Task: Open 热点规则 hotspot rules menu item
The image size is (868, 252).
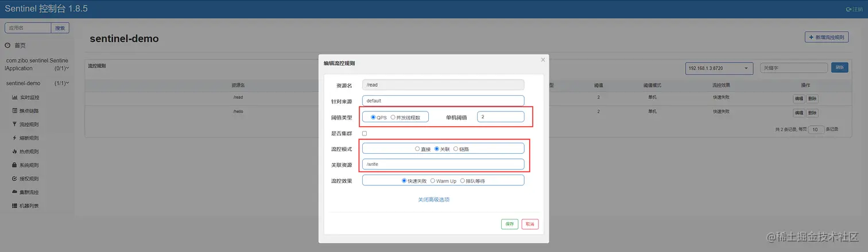Action: [26, 152]
